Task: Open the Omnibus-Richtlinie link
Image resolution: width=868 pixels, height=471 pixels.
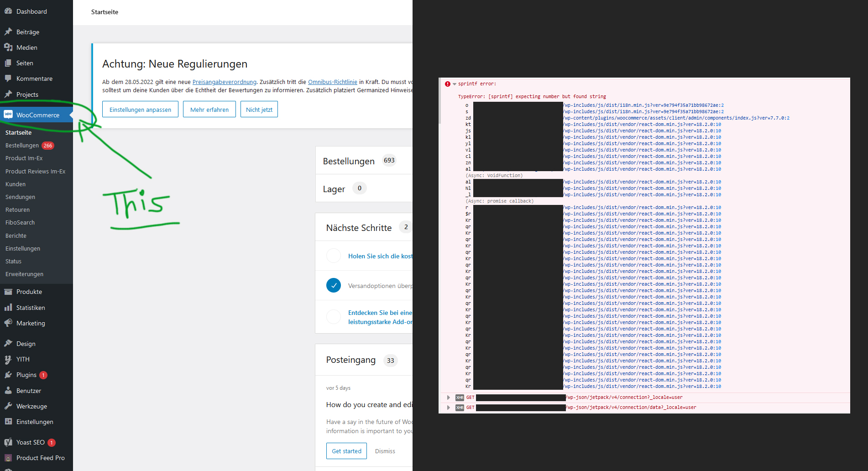Action: coord(333,82)
